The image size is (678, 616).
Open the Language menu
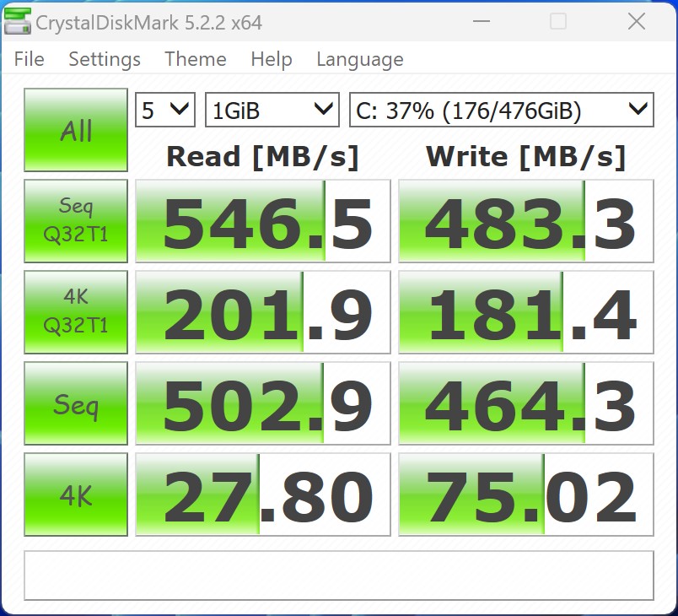[360, 59]
